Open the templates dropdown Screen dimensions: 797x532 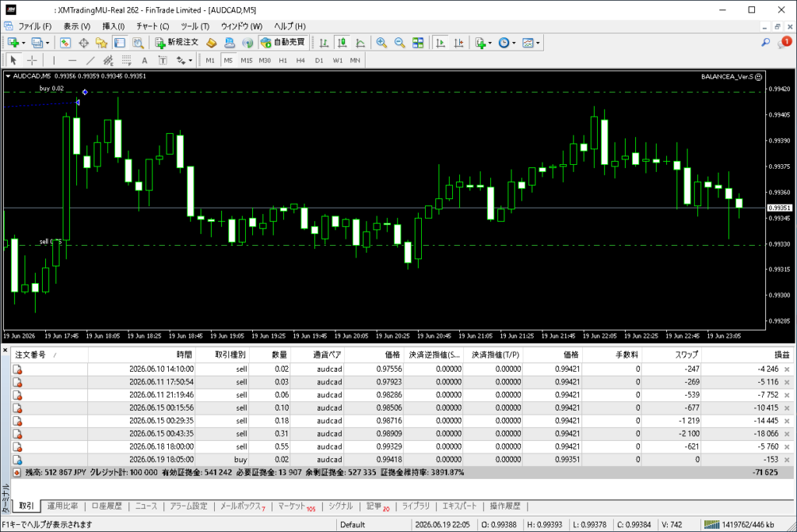click(x=531, y=43)
